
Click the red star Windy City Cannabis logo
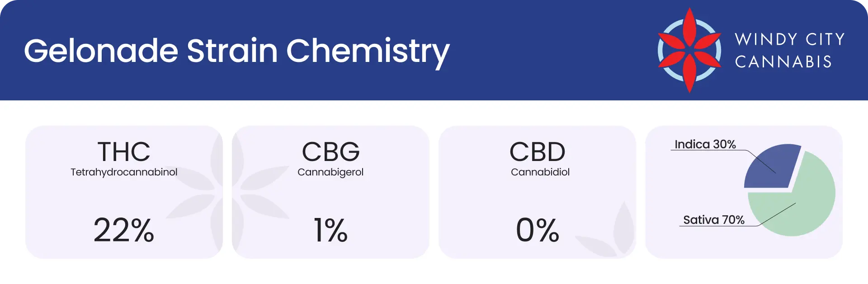pos(689,50)
